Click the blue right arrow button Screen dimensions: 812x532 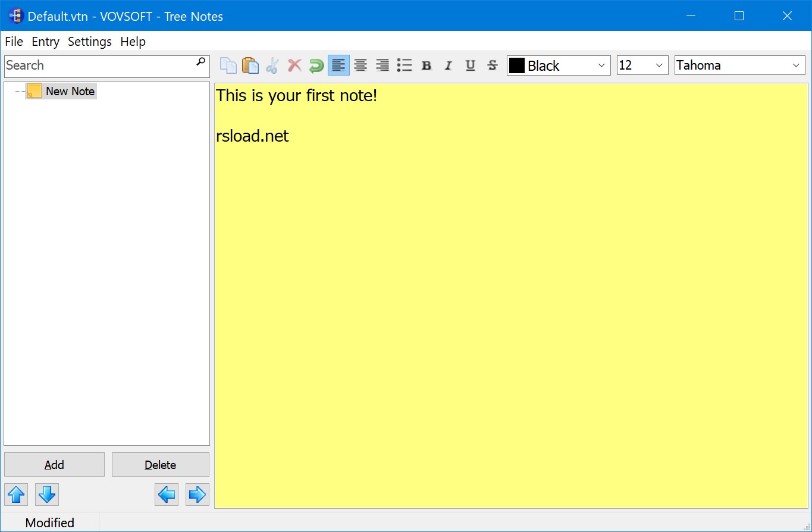[x=197, y=495]
